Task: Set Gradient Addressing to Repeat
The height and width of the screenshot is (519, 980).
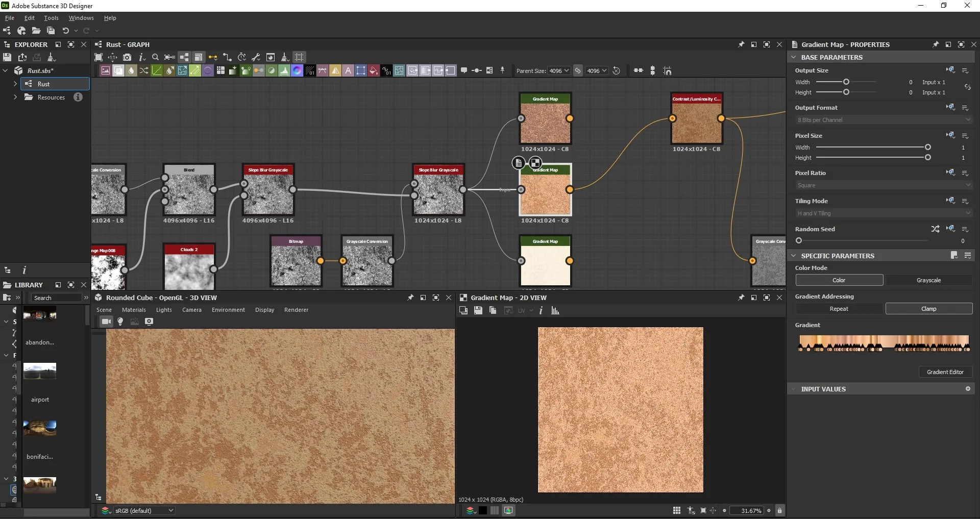Action: [839, 309]
